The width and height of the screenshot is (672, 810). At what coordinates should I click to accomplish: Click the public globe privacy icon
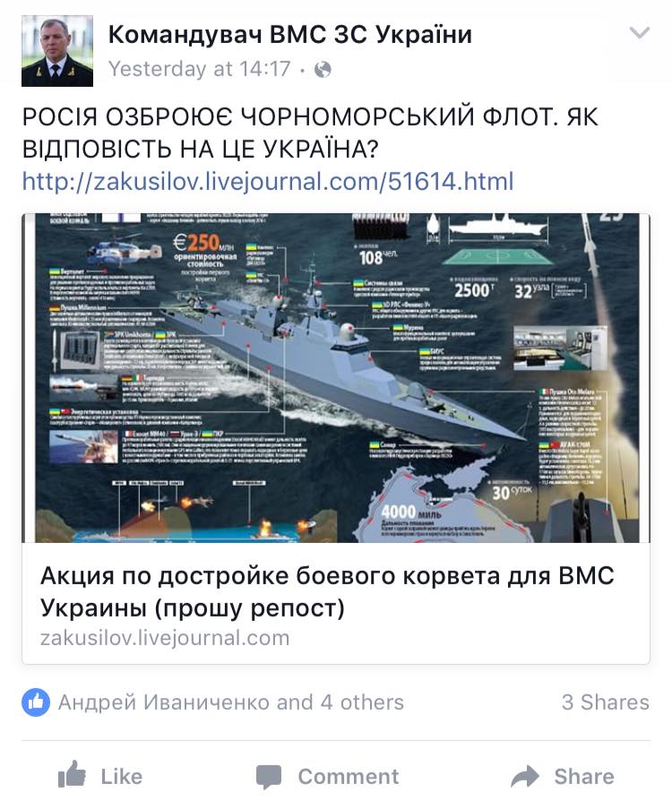(x=323, y=69)
